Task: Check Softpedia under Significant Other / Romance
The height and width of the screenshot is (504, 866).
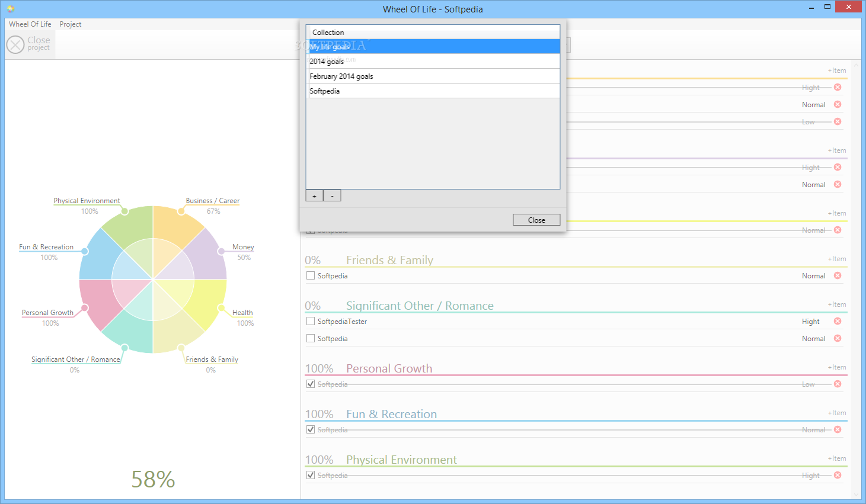Action: pos(311,338)
